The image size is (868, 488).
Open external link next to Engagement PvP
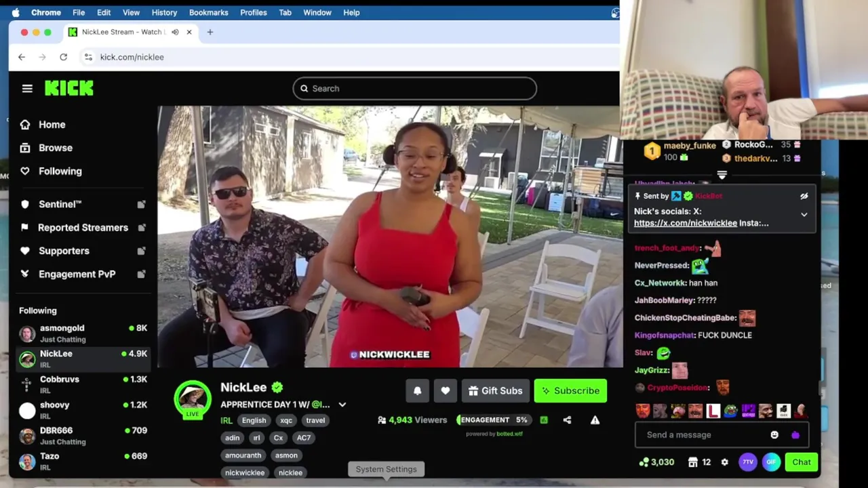click(141, 274)
